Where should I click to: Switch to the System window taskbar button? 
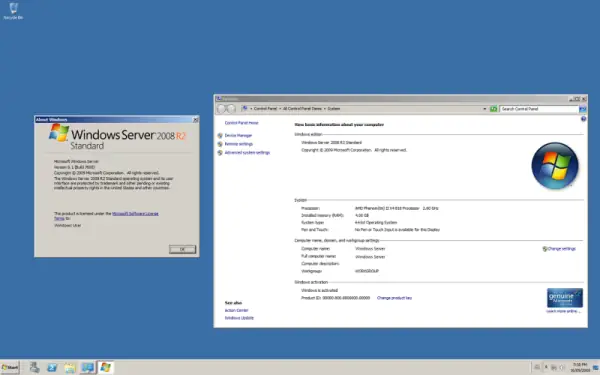88,368
